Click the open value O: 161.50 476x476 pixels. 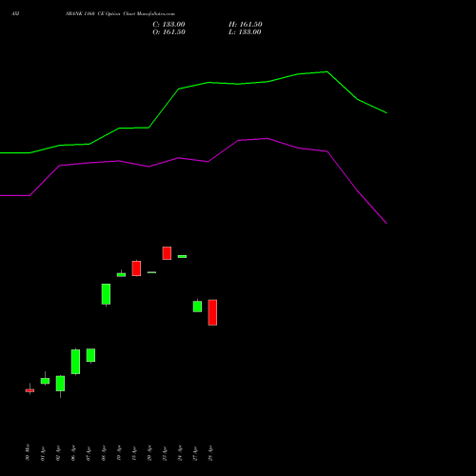(169, 32)
